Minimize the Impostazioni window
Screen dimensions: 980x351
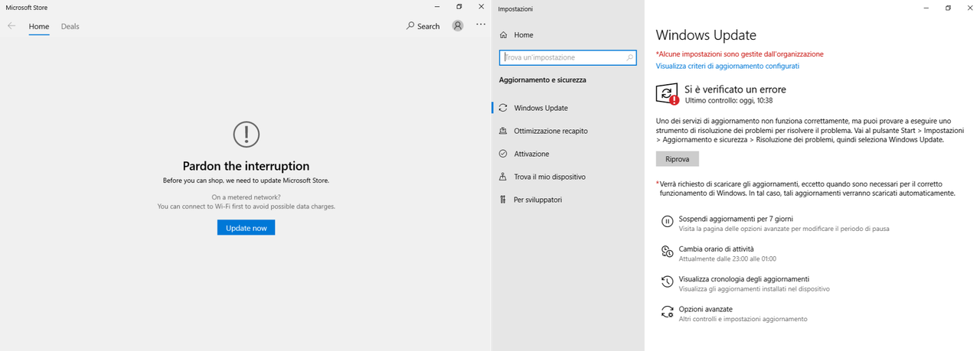[x=926, y=7]
